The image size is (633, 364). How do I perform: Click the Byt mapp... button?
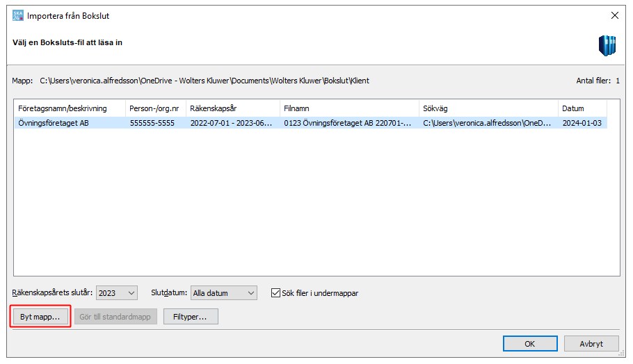[x=40, y=317]
